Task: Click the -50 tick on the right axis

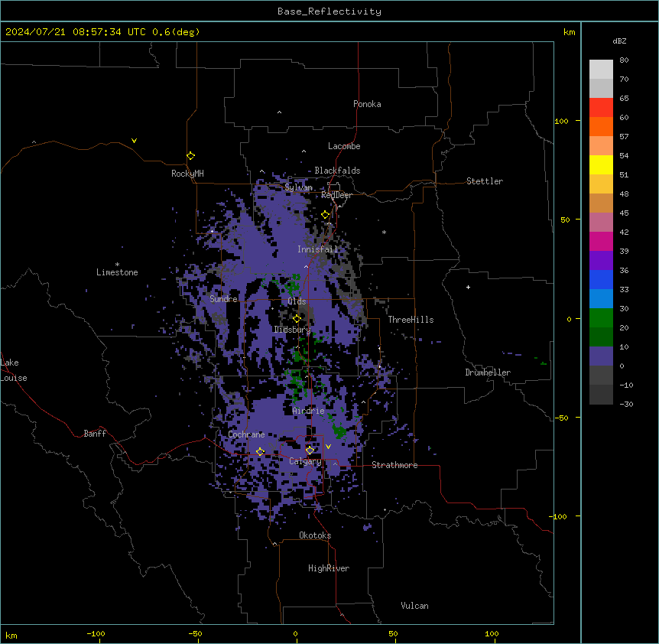Action: pos(561,418)
